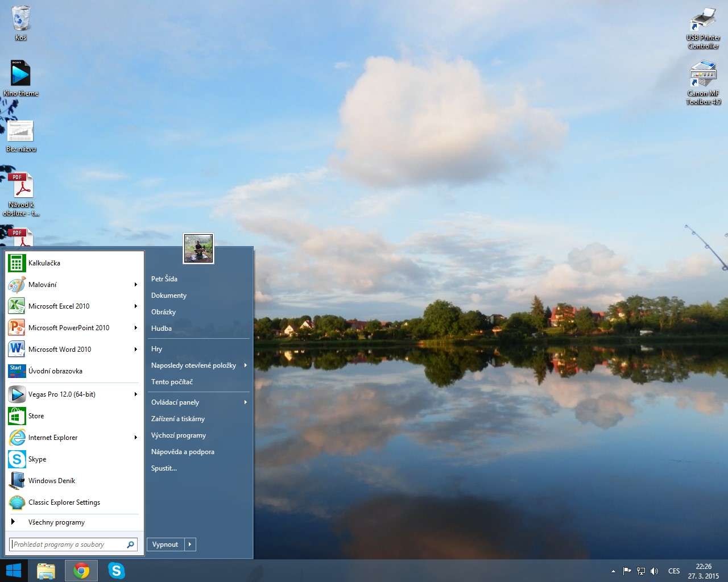The height and width of the screenshot is (582, 728).
Task: Open the Kalkulačka calculator icon
Action: tap(17, 263)
